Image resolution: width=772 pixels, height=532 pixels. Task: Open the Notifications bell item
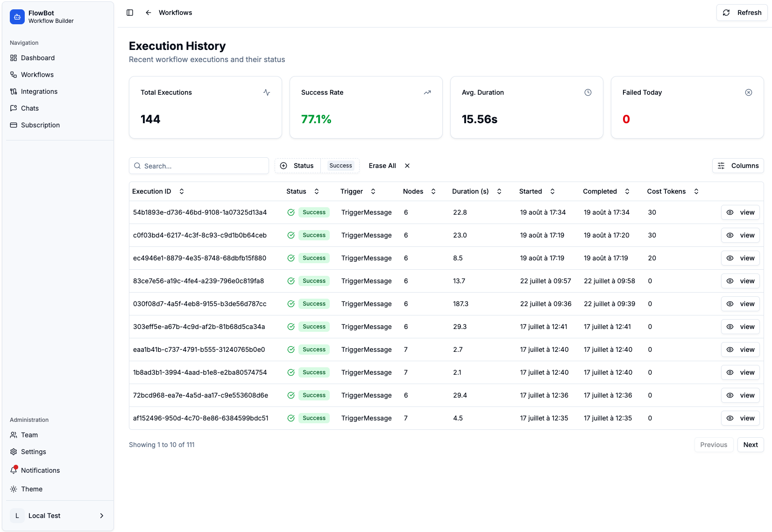point(40,470)
